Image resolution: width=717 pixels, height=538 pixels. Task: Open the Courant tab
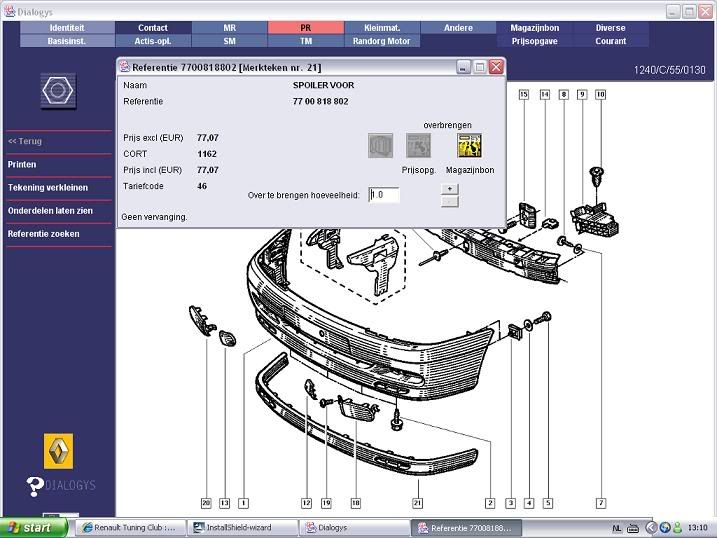pyautogui.click(x=610, y=41)
